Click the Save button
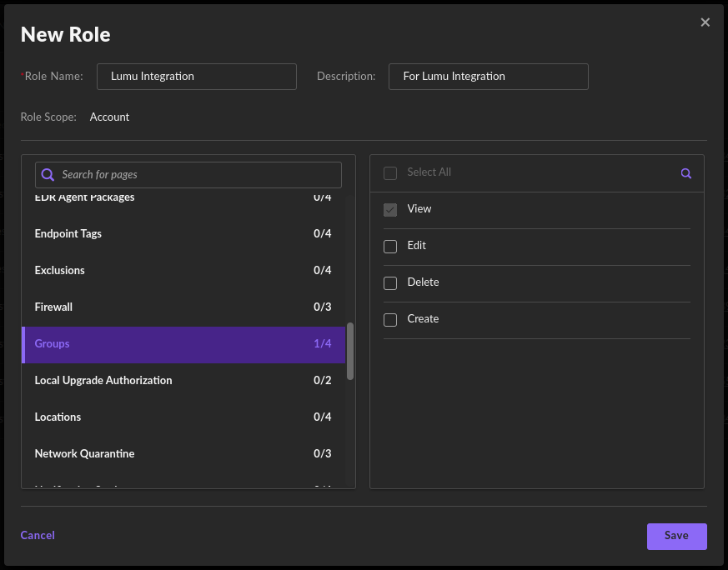 [x=676, y=536]
